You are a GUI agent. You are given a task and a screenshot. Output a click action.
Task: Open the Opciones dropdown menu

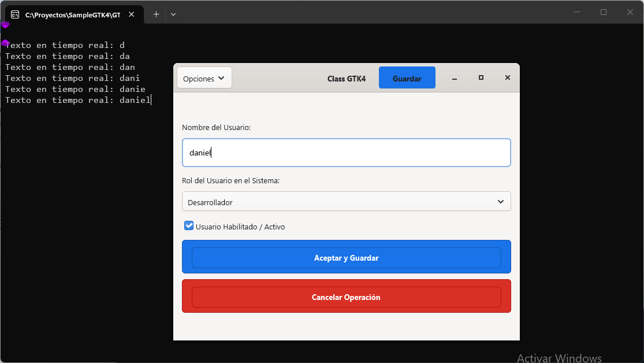[x=204, y=77]
